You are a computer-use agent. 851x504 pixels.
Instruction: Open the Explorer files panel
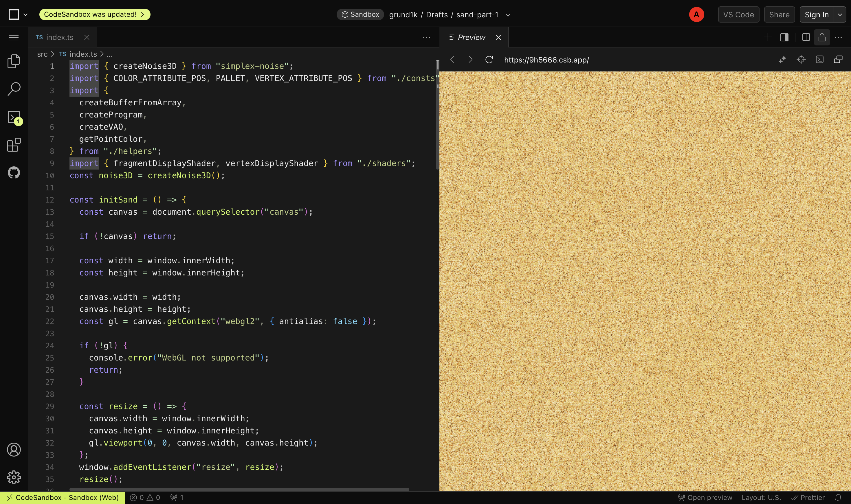(14, 61)
